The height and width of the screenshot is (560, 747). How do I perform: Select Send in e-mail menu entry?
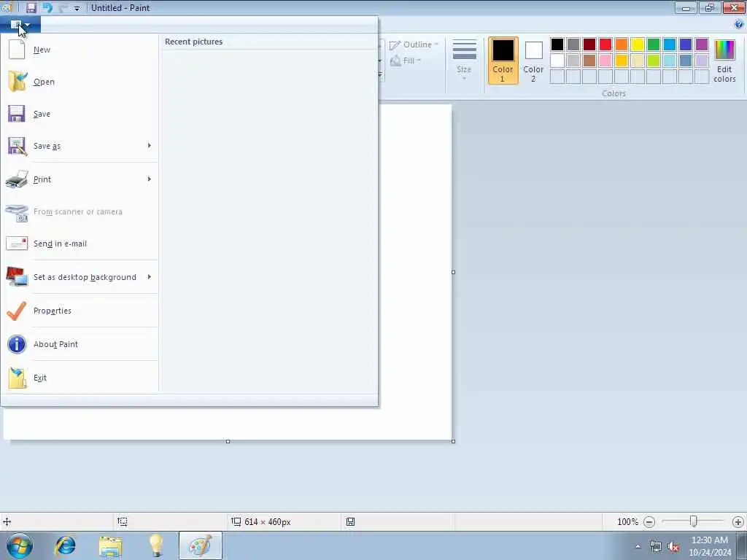pyautogui.click(x=80, y=244)
